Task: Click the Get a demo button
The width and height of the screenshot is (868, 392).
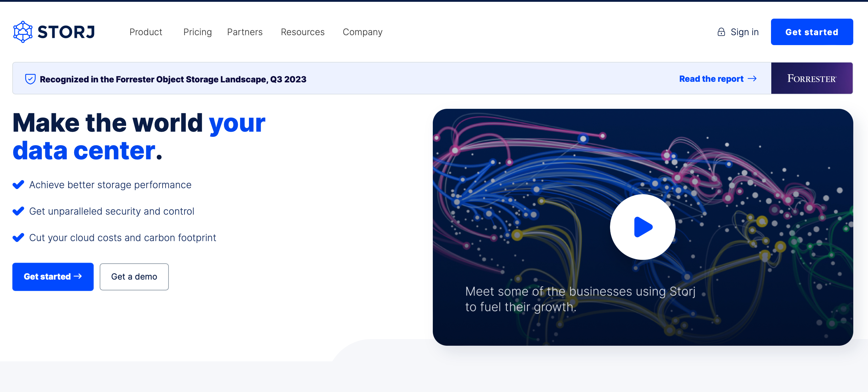Action: (134, 277)
